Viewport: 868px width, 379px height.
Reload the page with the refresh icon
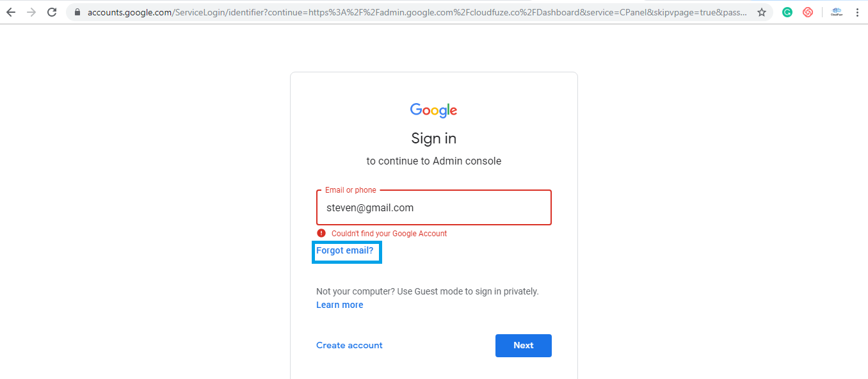point(52,12)
